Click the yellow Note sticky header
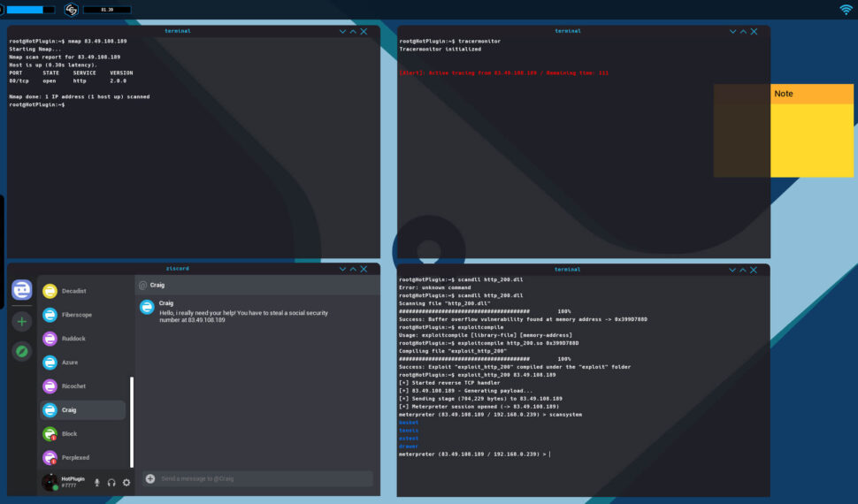Image resolution: width=858 pixels, height=504 pixels. pos(811,94)
